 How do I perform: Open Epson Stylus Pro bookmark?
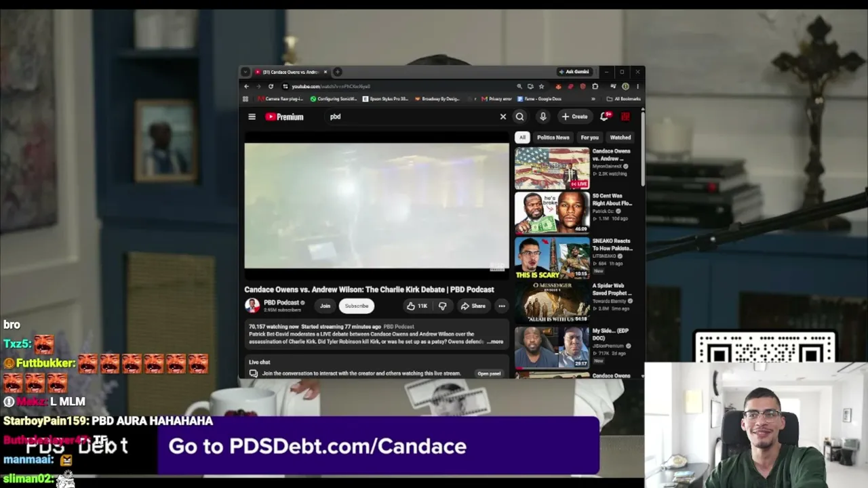[x=385, y=99]
